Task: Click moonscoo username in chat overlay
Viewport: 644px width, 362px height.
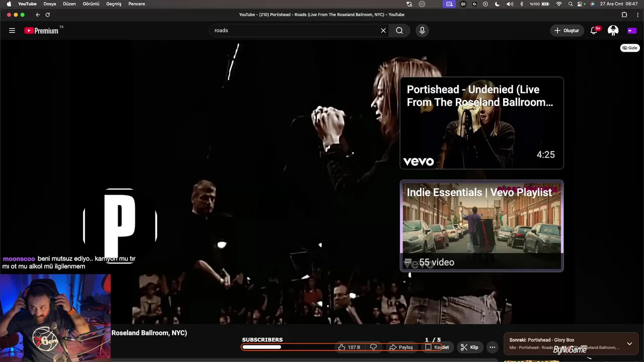Action: (19, 259)
